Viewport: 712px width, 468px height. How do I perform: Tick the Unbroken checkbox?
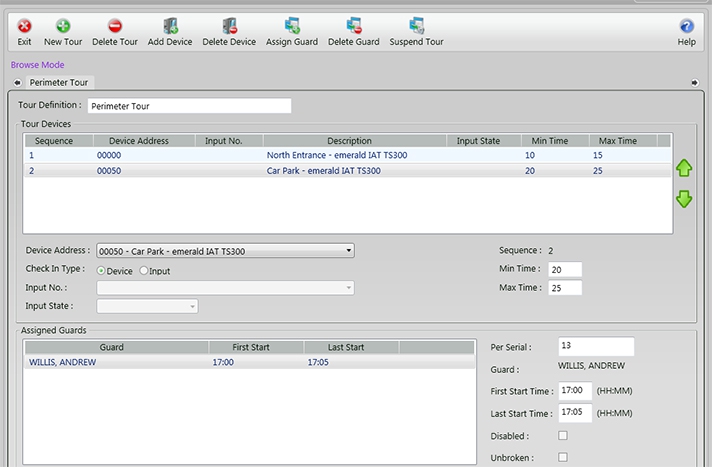click(563, 457)
